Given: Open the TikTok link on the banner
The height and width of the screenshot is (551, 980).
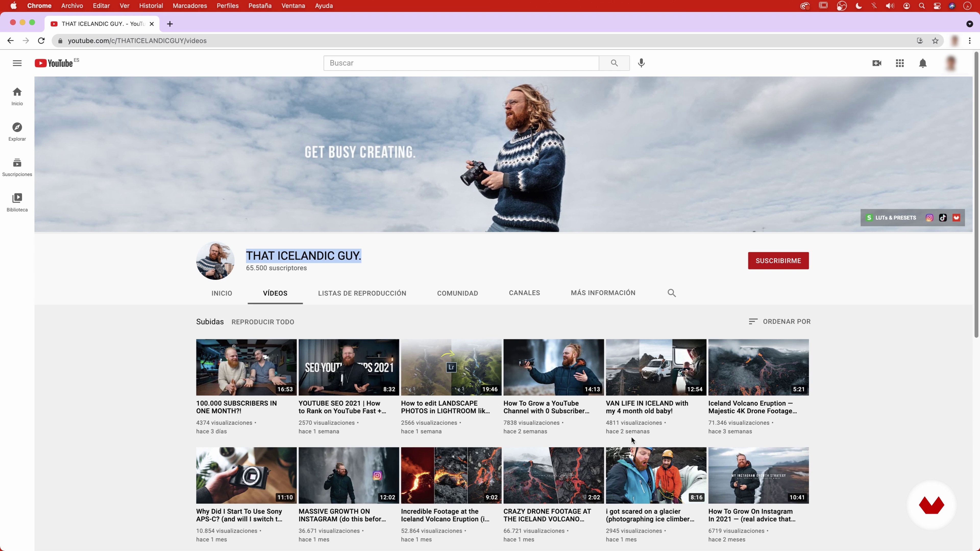Looking at the screenshot, I should point(943,218).
